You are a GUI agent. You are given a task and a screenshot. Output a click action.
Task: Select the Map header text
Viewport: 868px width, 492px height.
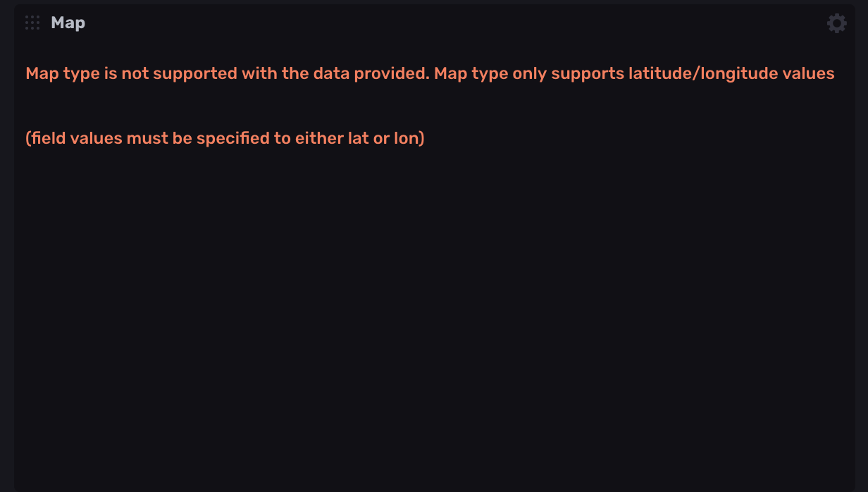(68, 22)
